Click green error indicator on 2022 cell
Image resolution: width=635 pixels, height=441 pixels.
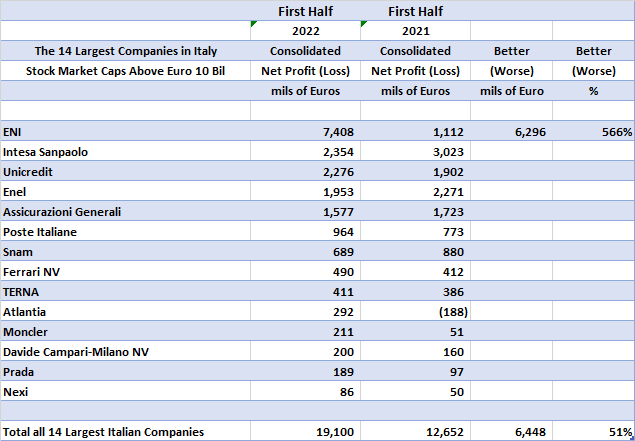coord(254,23)
